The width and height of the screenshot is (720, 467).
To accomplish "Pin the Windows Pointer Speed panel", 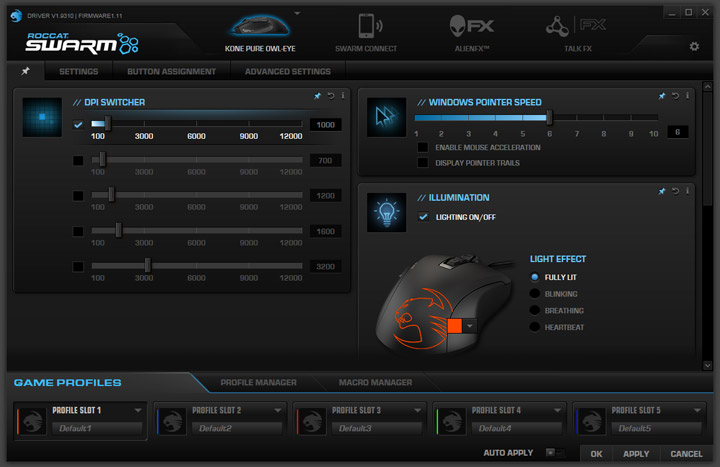I will (662, 96).
